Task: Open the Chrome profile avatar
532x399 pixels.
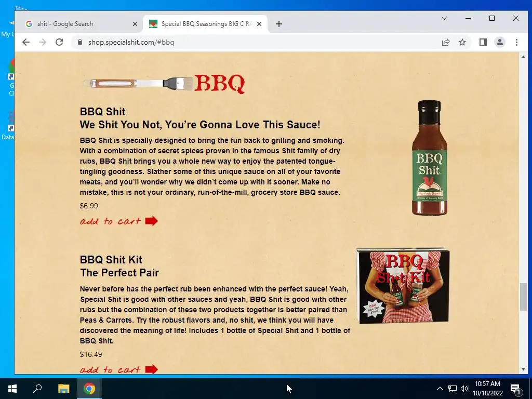Action: click(x=499, y=42)
